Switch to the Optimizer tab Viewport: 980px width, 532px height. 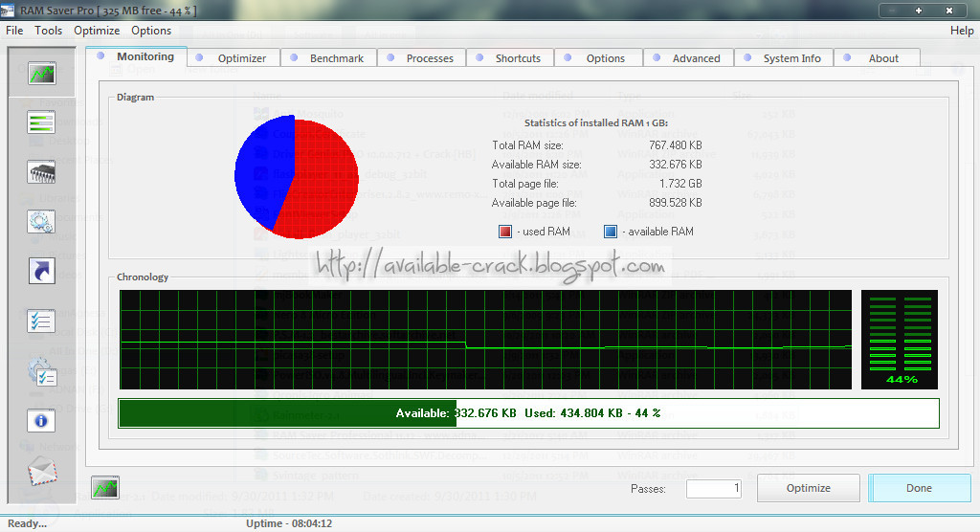pyautogui.click(x=234, y=58)
